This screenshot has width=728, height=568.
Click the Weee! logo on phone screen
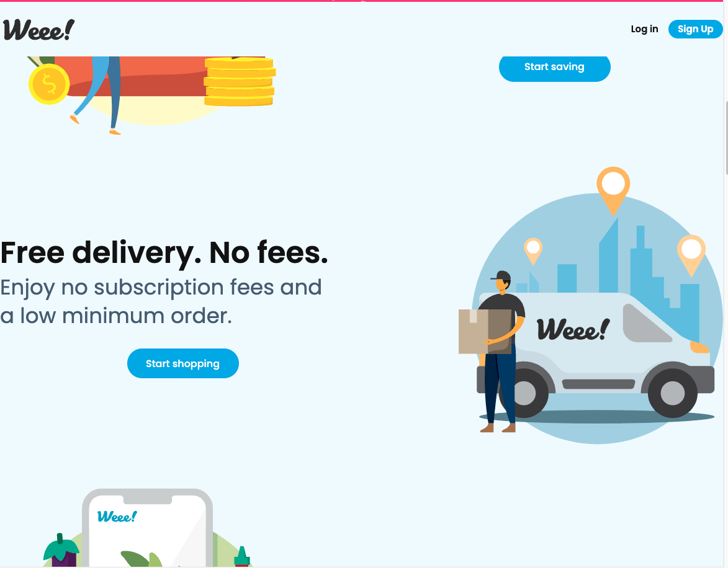[x=117, y=517]
